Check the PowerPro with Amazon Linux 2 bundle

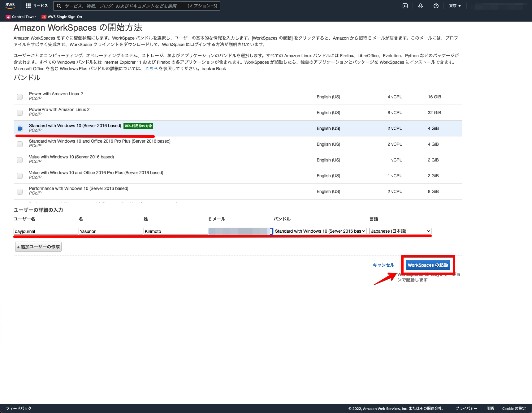click(20, 113)
